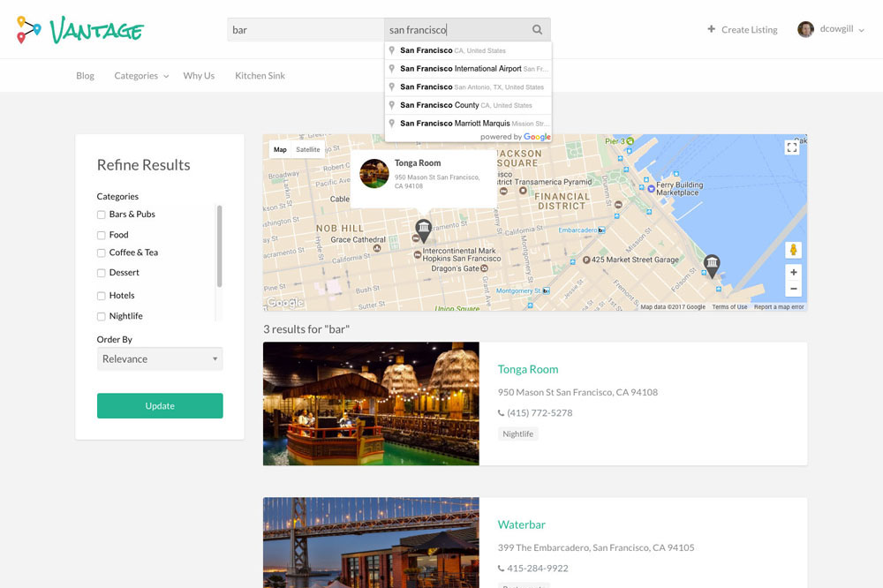Click the search magnifier icon
The height and width of the screenshot is (588, 883).
tap(538, 29)
